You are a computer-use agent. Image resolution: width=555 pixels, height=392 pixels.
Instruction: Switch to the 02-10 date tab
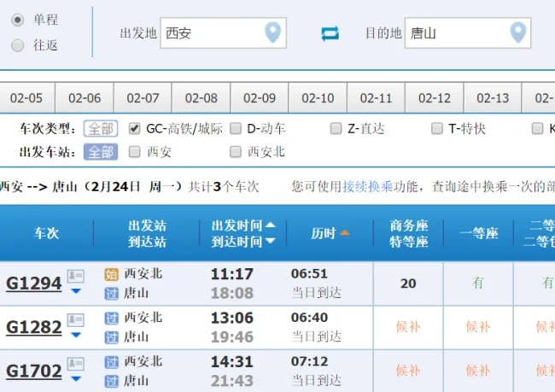[x=318, y=97]
